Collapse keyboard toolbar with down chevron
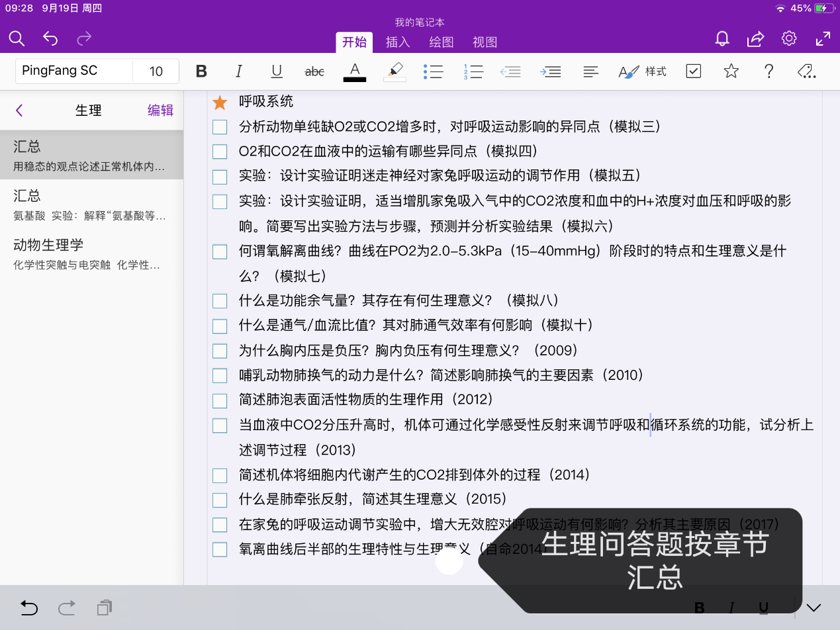 814,607
